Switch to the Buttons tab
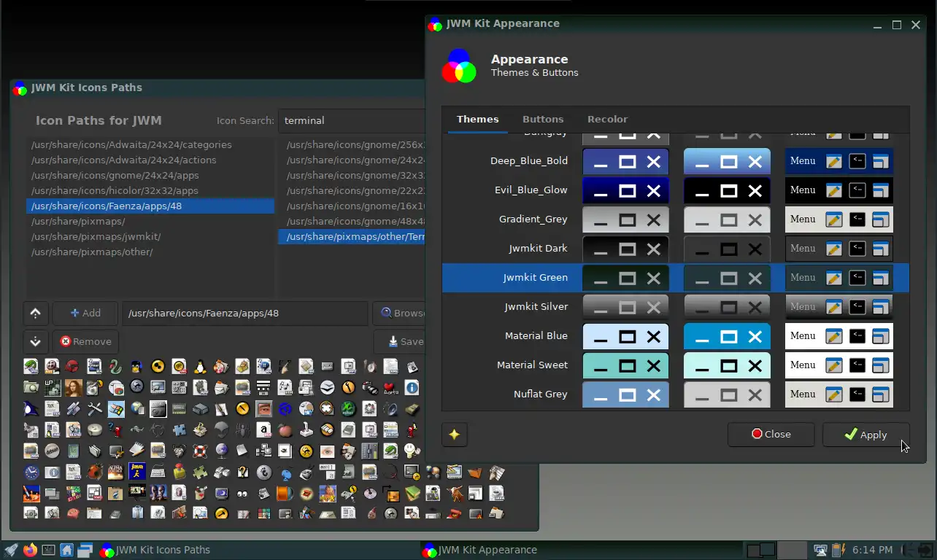The height and width of the screenshot is (560, 937). (542, 119)
